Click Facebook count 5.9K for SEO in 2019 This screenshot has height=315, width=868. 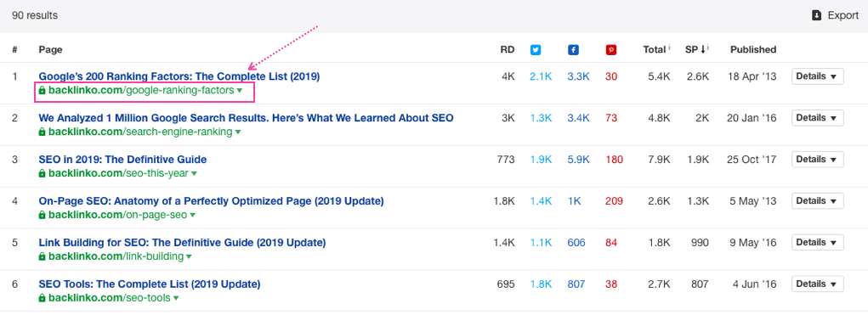[578, 159]
